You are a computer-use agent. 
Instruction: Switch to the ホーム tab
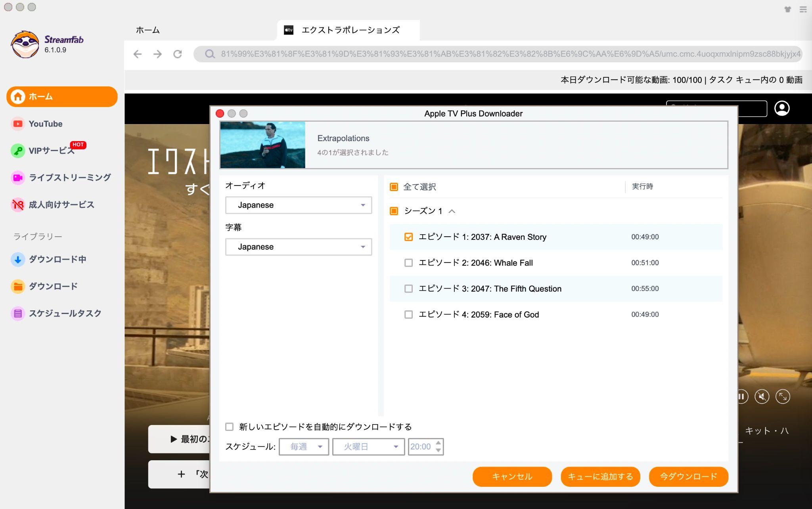coord(148,30)
